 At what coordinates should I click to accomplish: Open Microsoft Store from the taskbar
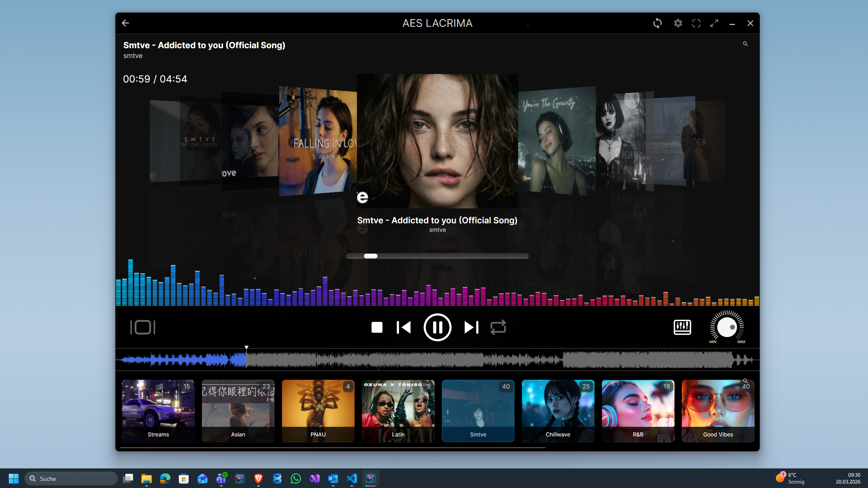click(x=184, y=478)
